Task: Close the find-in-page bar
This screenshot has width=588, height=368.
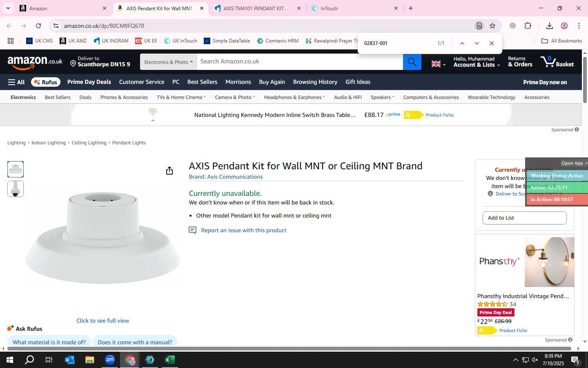Action: [492, 43]
